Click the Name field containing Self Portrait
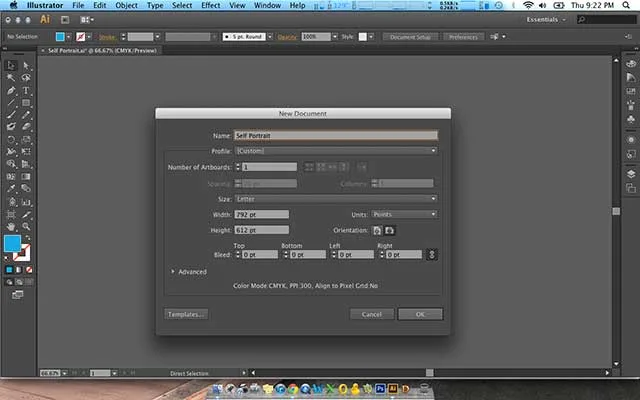640x400 pixels. 336,136
